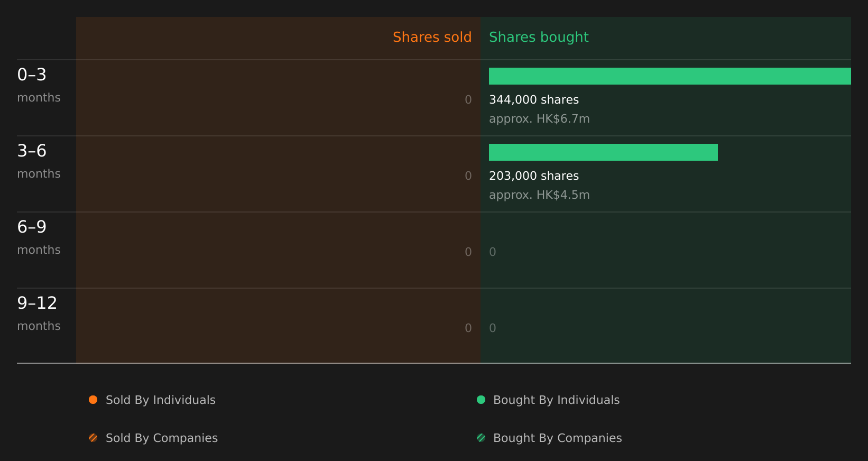Viewport: 868px width, 461px height.
Task: Select the 3–6 months green bought bar
Action: coord(603,152)
